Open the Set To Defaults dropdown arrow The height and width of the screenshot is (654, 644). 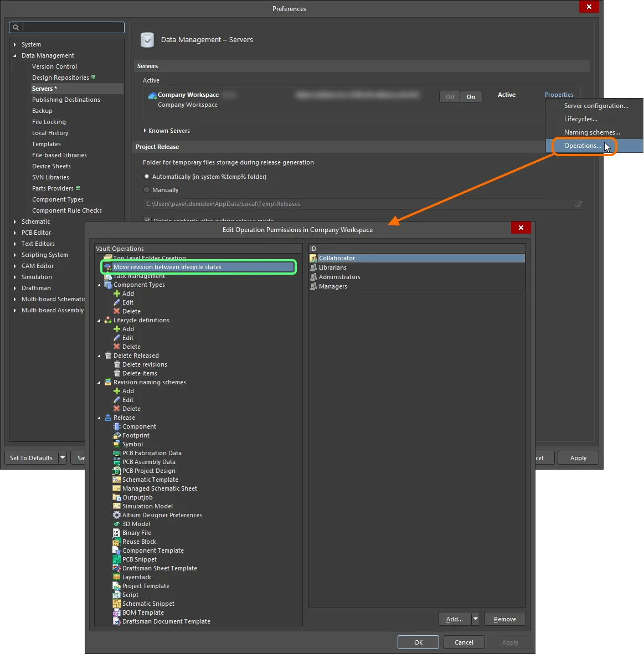63,459
